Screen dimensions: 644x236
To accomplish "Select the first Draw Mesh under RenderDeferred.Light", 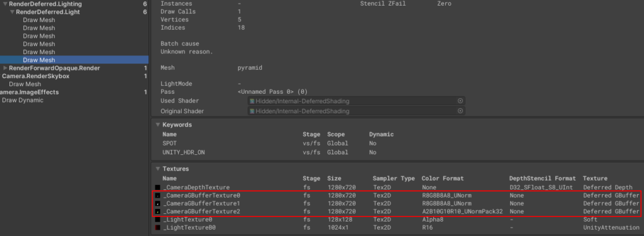I will click(39, 20).
